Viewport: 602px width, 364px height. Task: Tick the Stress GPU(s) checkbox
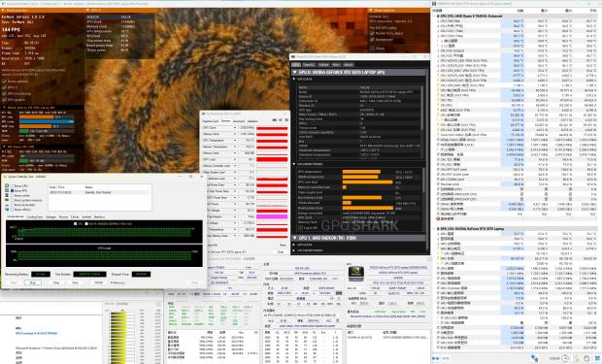13,210
